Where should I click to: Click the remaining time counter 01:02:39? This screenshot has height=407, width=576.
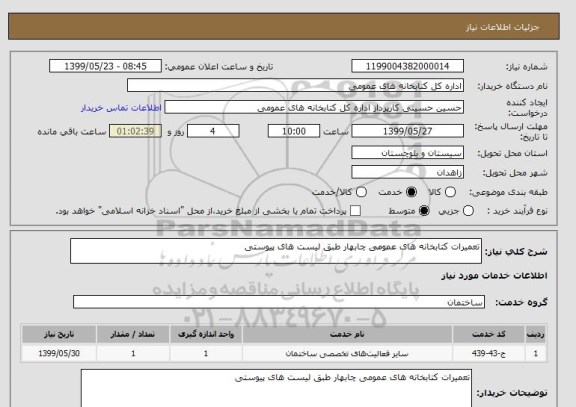pyautogui.click(x=135, y=131)
